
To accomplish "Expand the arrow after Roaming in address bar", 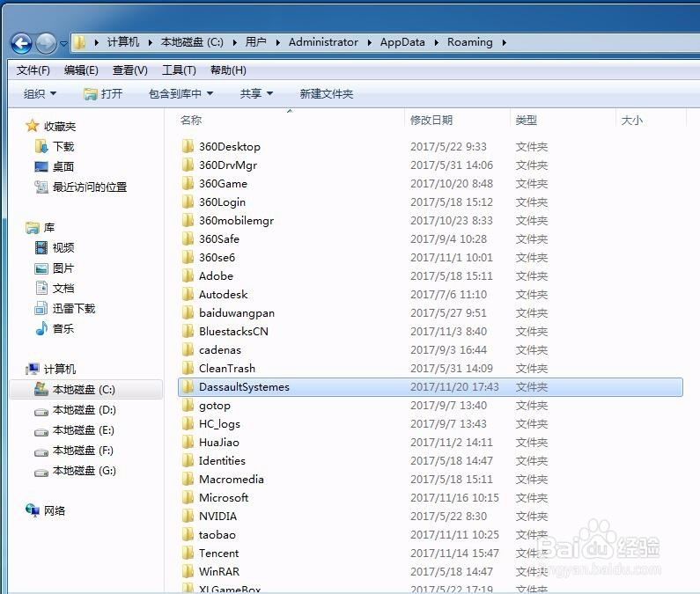I will (504, 42).
